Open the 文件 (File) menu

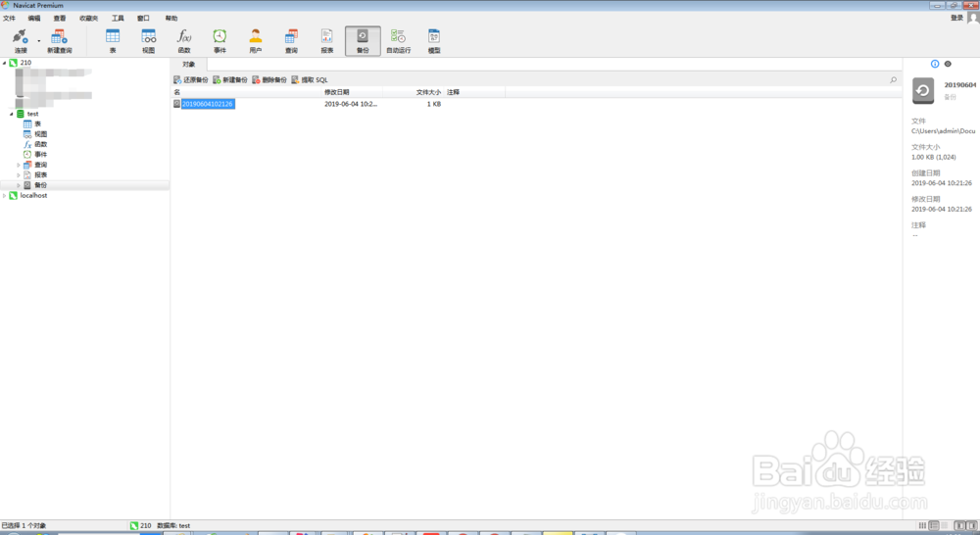(9, 18)
